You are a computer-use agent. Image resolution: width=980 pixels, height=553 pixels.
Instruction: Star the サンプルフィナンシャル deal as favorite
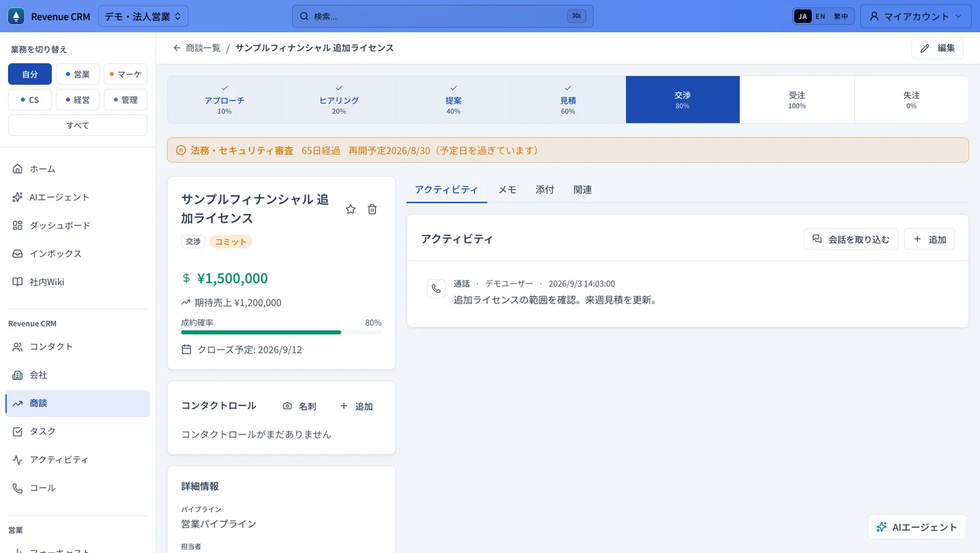click(x=351, y=209)
